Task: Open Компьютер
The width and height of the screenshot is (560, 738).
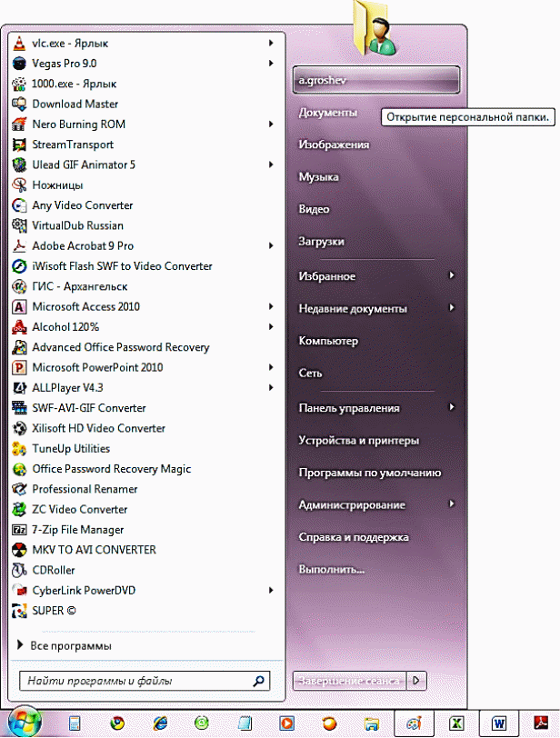Action: coord(328,341)
